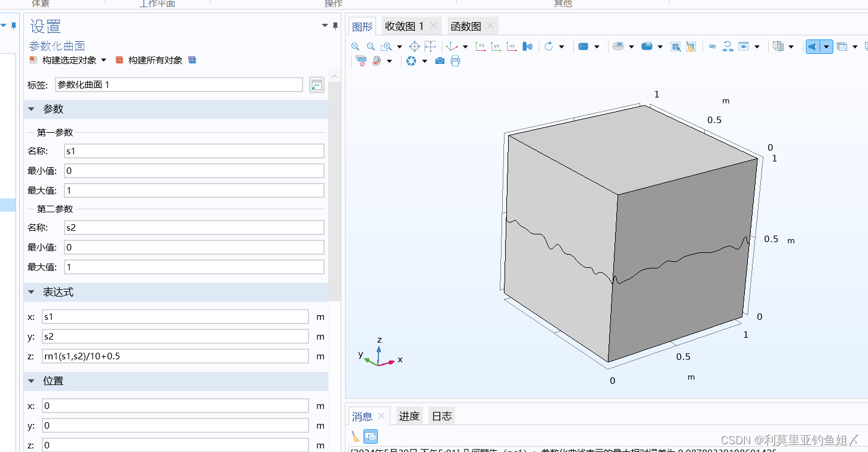This screenshot has height=452, width=868.
Task: Switch to the yz view
Action: tap(496, 46)
